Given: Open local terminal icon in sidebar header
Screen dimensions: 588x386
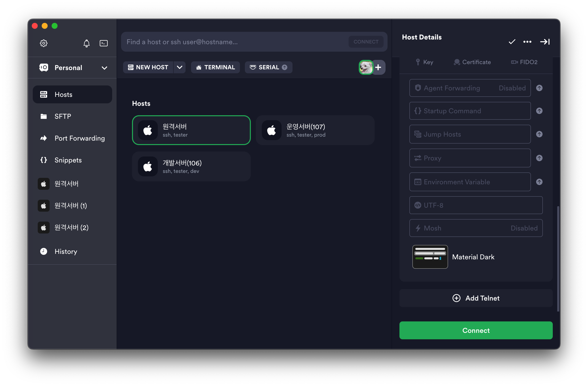Looking at the screenshot, I should [103, 43].
